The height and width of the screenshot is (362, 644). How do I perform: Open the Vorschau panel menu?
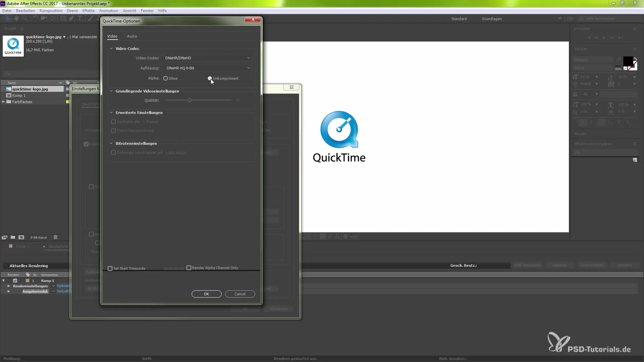tap(635, 28)
